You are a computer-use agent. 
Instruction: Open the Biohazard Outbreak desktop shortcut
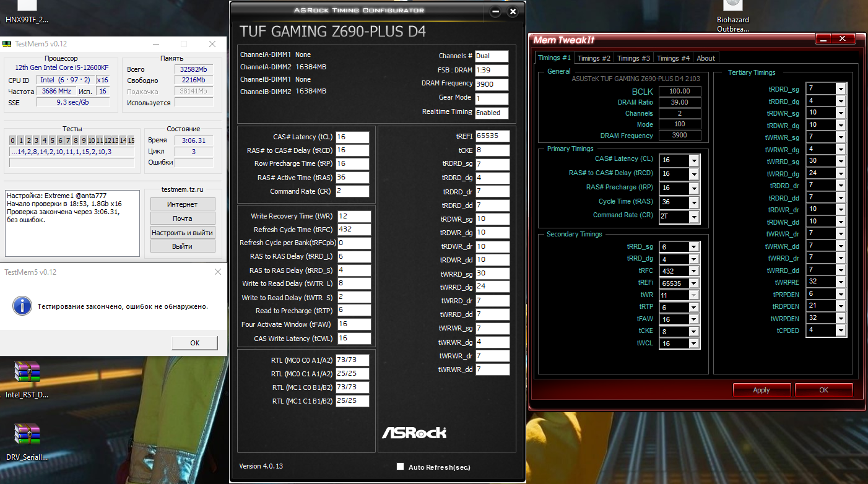pyautogui.click(x=733, y=15)
